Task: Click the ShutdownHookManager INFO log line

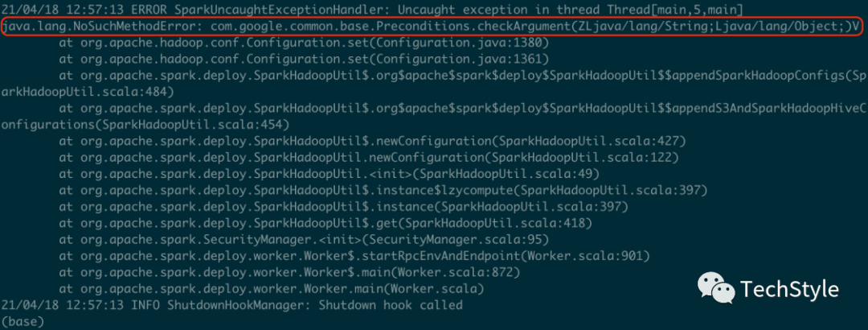Action: pos(232,305)
